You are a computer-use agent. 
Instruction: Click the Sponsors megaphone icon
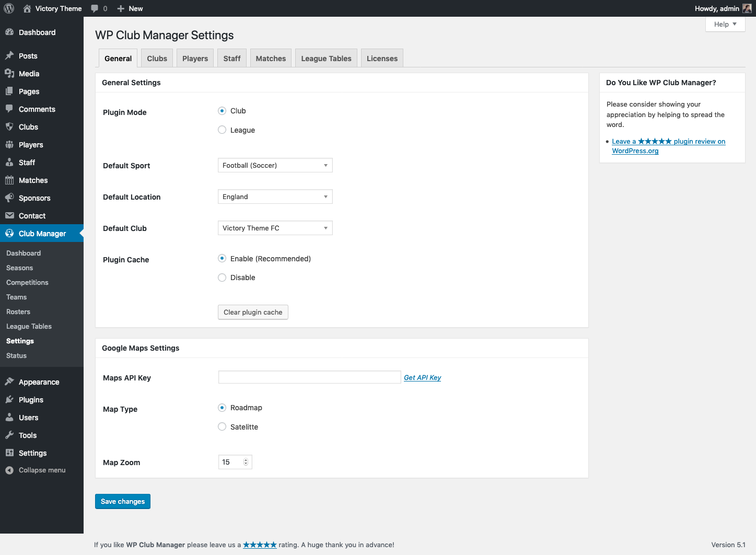9,198
